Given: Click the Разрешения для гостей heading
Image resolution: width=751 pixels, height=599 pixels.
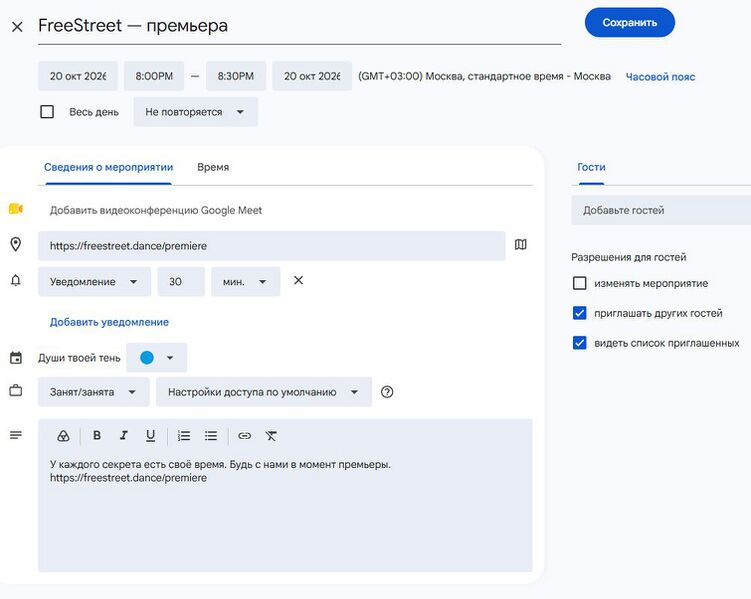Looking at the screenshot, I should [628, 257].
